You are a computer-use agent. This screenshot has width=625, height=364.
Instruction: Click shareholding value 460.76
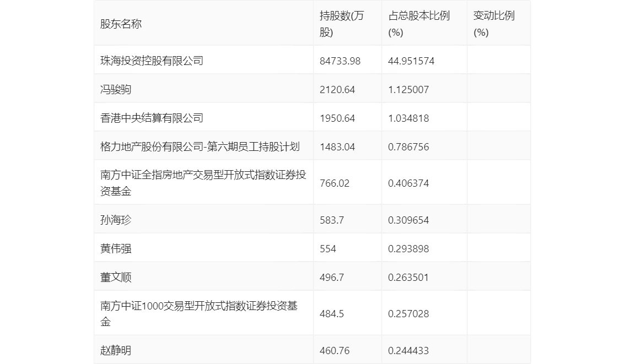tap(335, 351)
